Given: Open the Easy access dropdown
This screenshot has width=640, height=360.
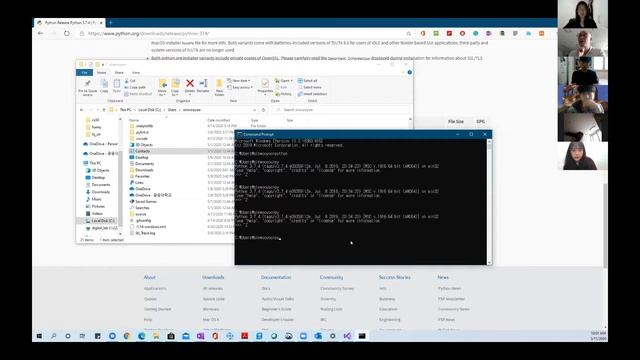Looking at the screenshot, I should [x=240, y=87].
